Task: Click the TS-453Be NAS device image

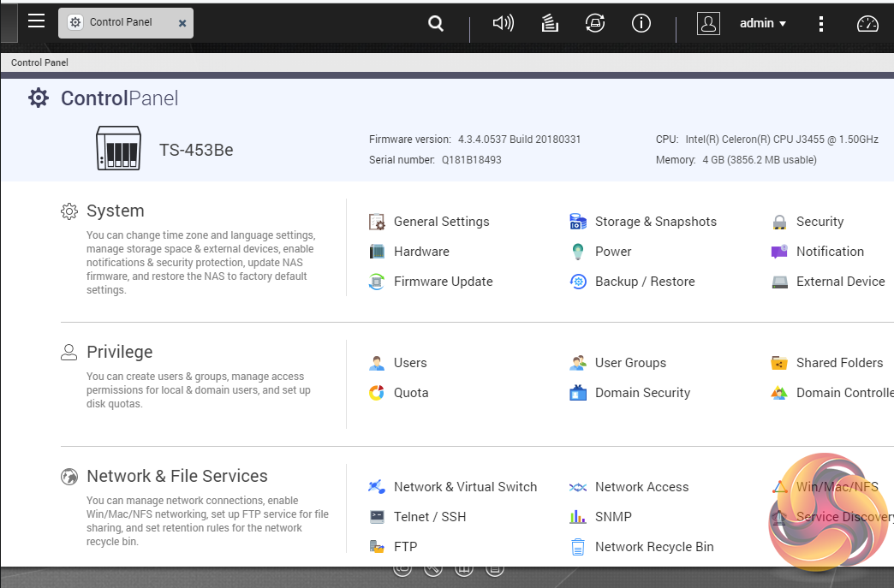Action: (117, 149)
